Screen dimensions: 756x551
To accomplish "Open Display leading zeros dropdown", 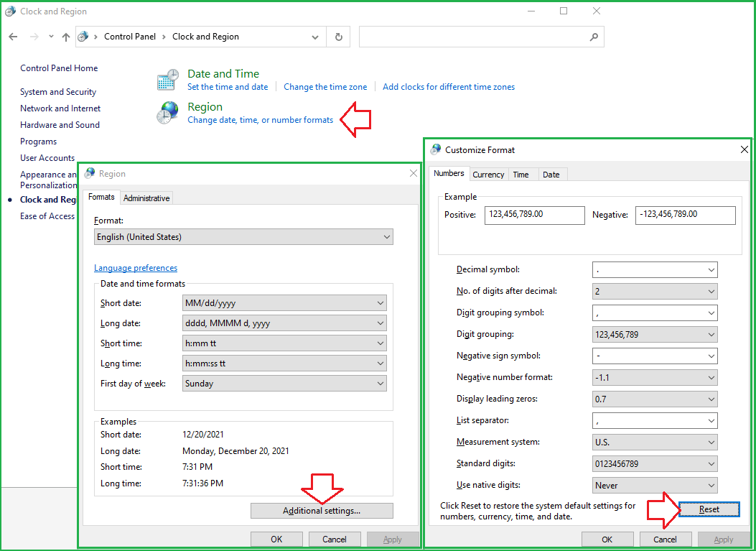I will point(655,399).
